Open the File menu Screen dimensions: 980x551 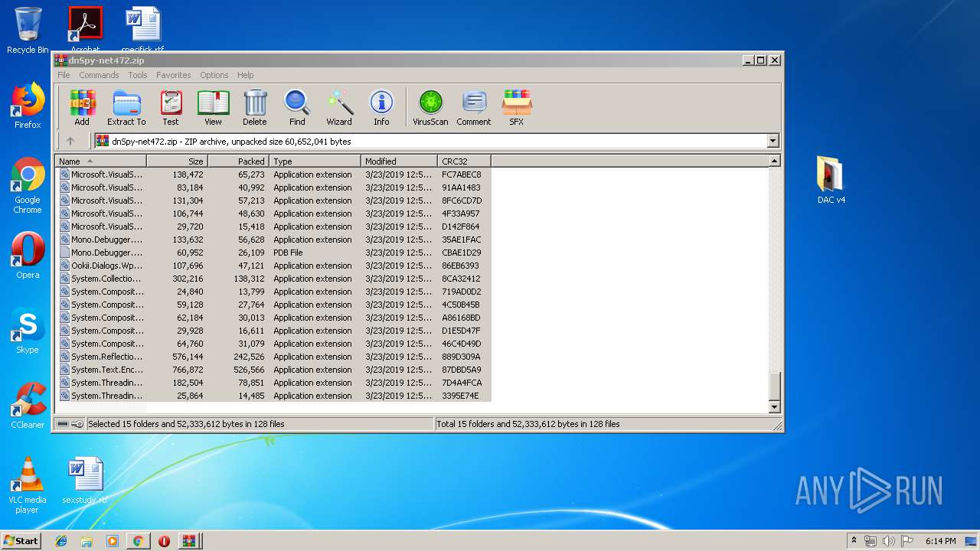click(64, 75)
